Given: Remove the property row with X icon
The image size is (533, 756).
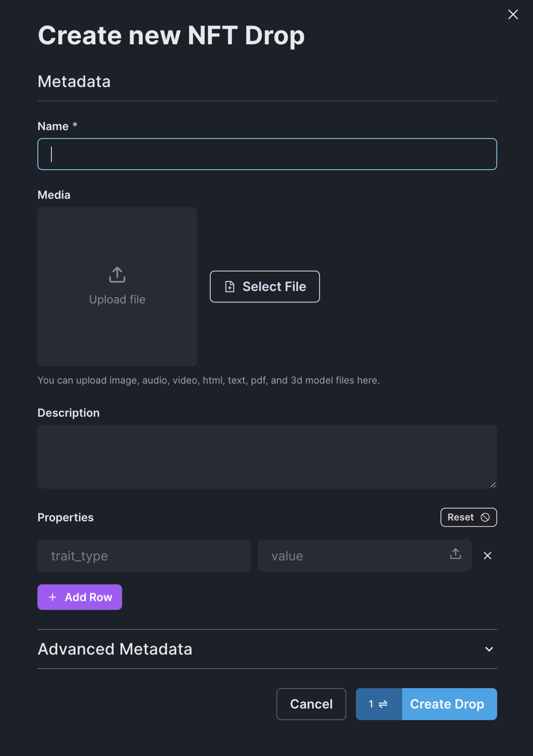Looking at the screenshot, I should point(487,556).
